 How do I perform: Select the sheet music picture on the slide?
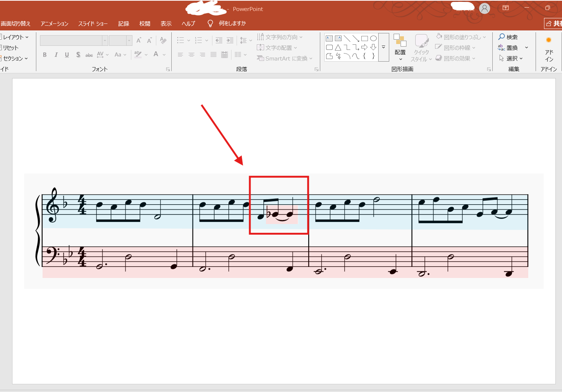pyautogui.click(x=284, y=231)
